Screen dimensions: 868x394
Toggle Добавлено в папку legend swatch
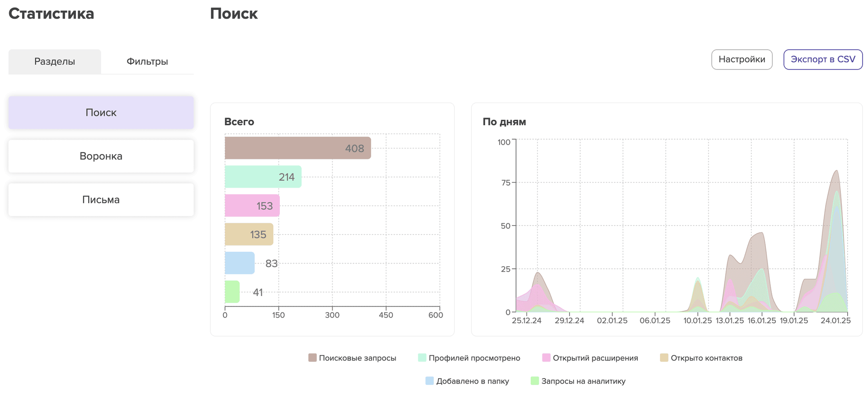(429, 381)
